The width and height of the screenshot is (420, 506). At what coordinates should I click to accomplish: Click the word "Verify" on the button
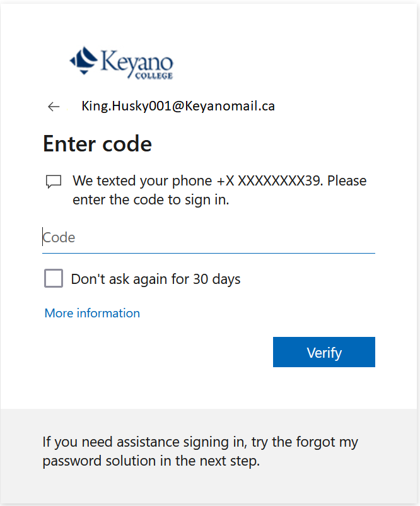[324, 353]
